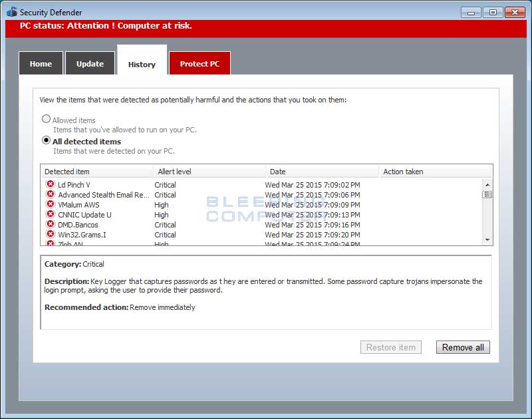This screenshot has width=532, height=419.
Task: Click the red X icon for Advanced Stealth Email
Action: [x=51, y=195]
